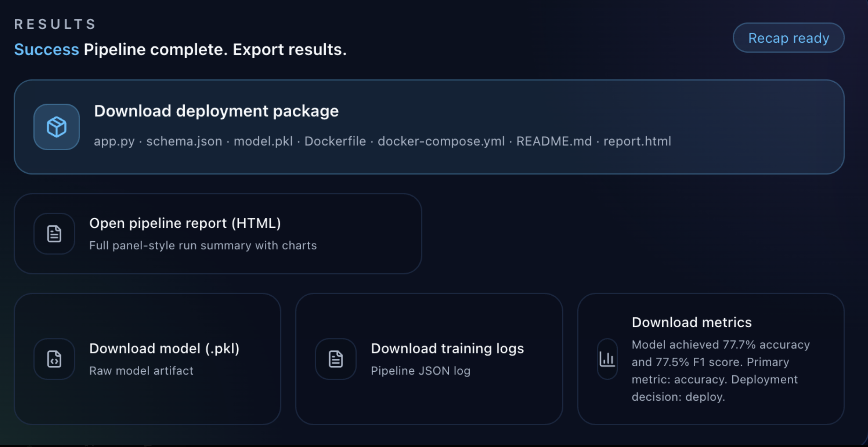Click the training logs document icon
868x447 pixels.
tap(335, 359)
